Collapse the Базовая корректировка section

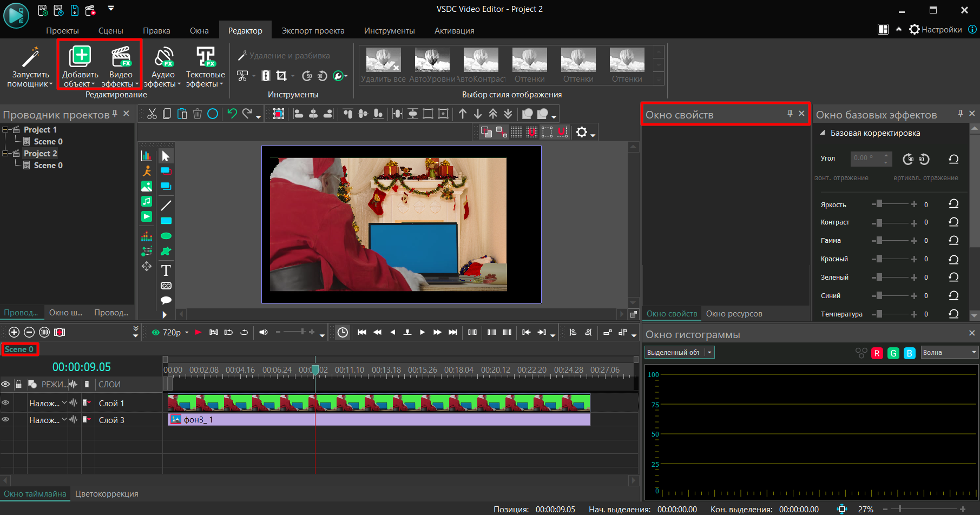point(823,133)
